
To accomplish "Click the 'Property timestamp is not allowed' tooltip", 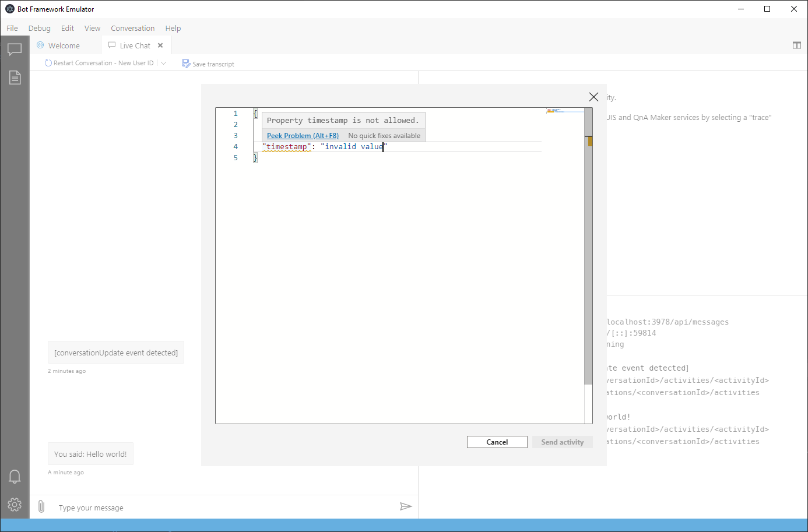I will pos(343,121).
